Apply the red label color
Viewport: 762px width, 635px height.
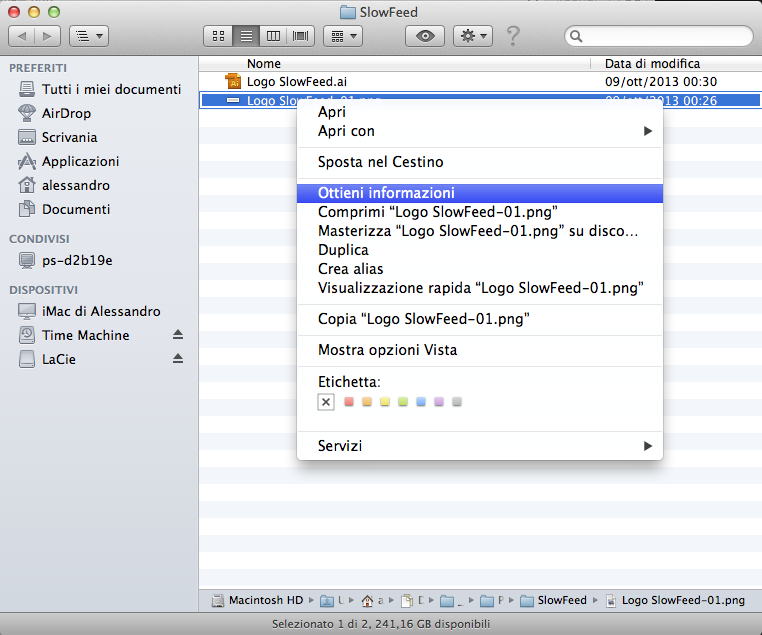click(349, 402)
